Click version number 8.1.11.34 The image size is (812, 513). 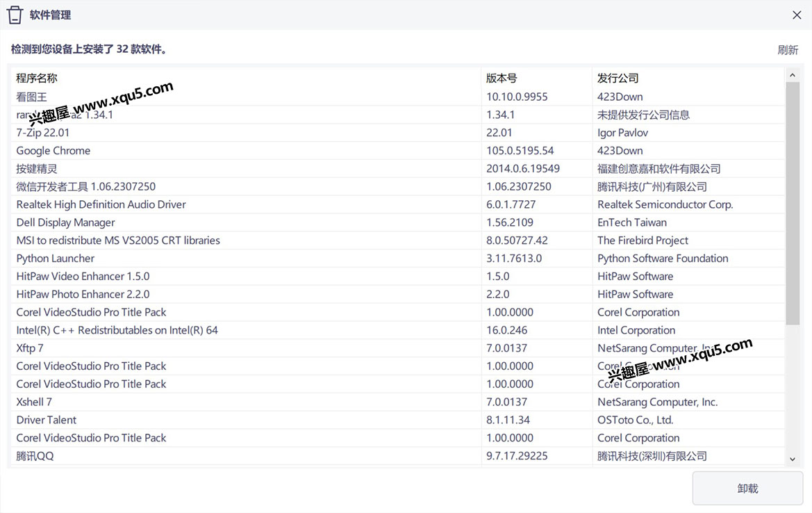point(508,421)
